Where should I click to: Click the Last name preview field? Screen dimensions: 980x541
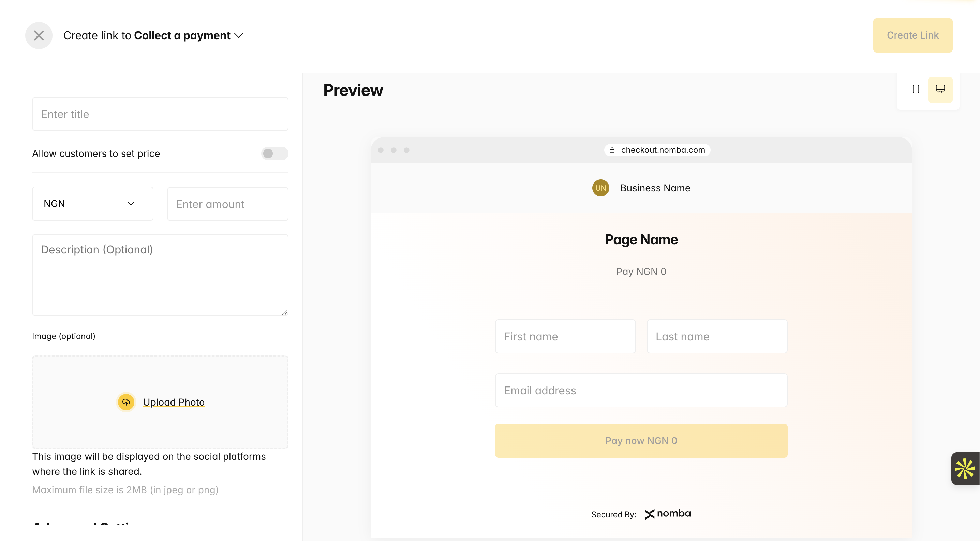(717, 336)
